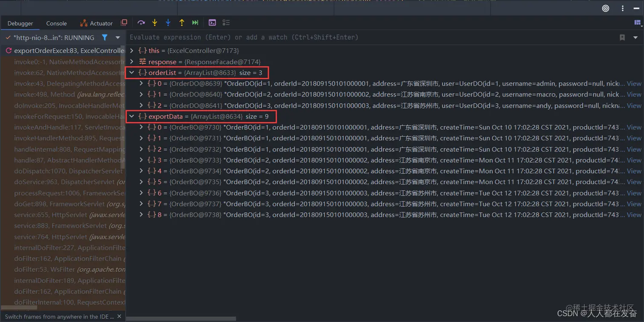Screen dimensions: 644x322
Task: Click View link for OrderDO@8639
Action: [634, 84]
